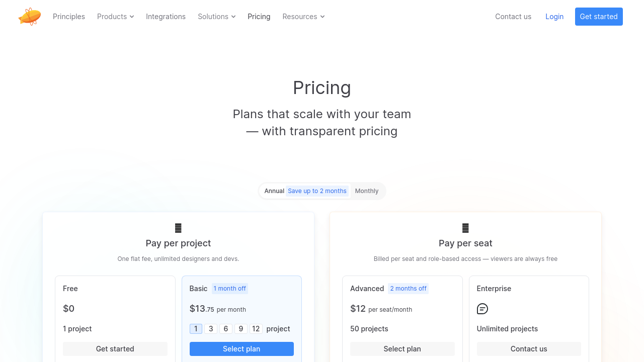Click the Enterprise chat bubble icon
The width and height of the screenshot is (644, 362).
(482, 309)
